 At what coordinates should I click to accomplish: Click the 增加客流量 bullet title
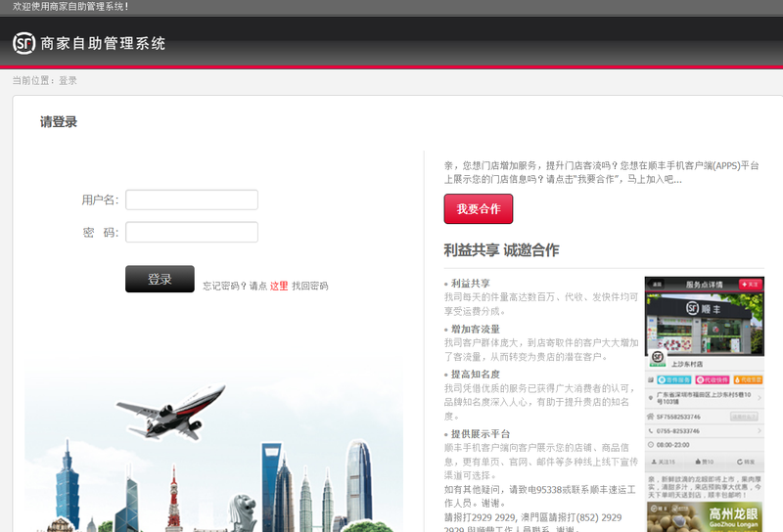(476, 330)
